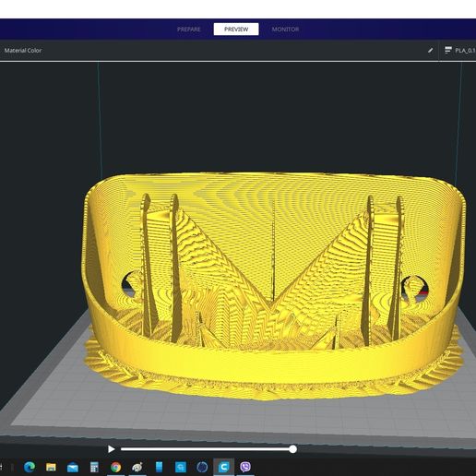Open File Explorer from the taskbar

coord(51,468)
